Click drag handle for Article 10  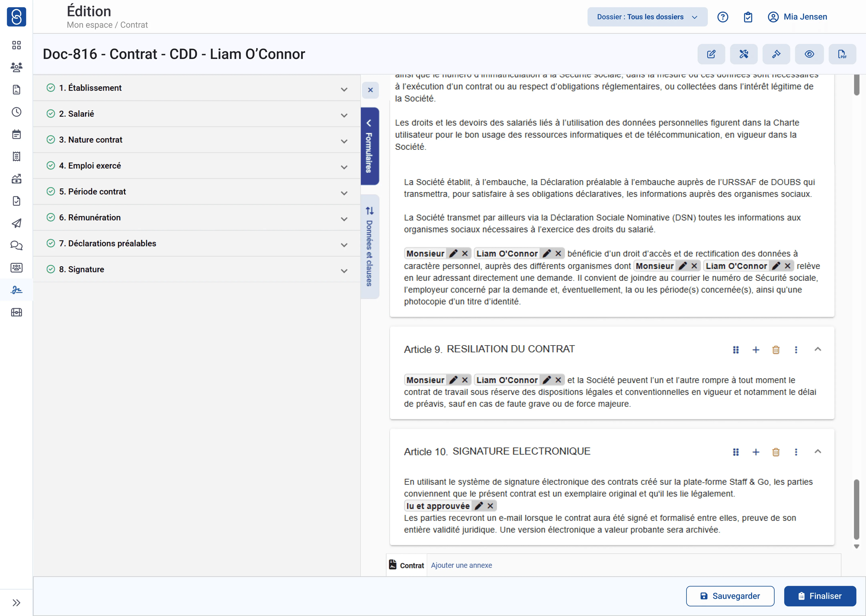736,452
